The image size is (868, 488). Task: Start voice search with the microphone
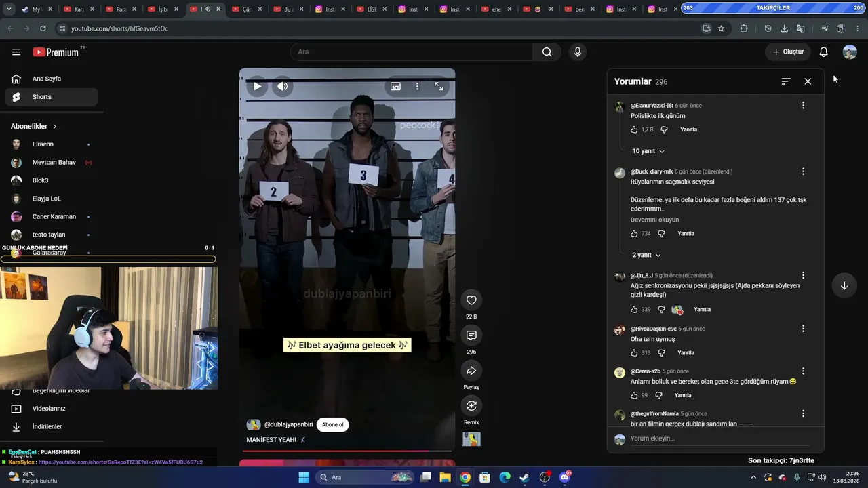[578, 52]
